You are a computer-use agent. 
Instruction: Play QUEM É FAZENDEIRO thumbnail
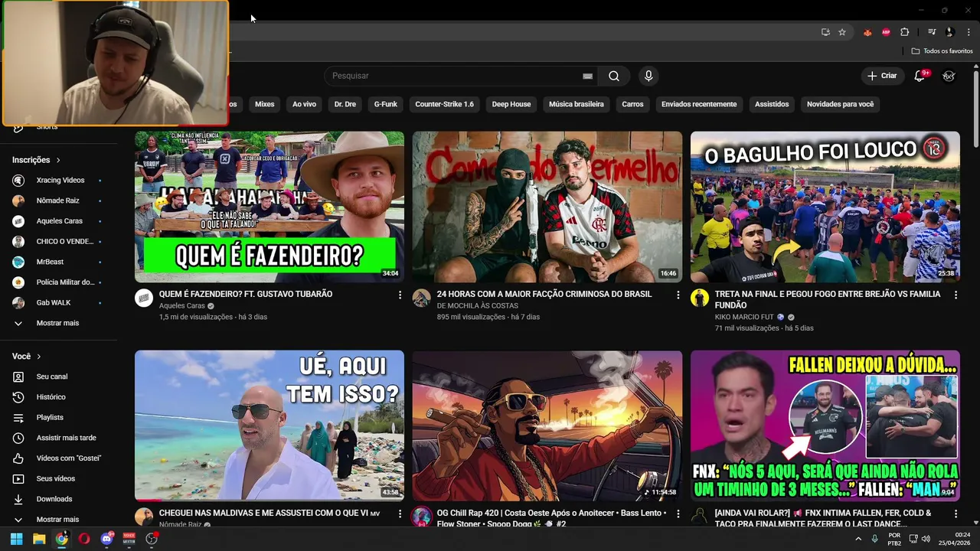269,207
